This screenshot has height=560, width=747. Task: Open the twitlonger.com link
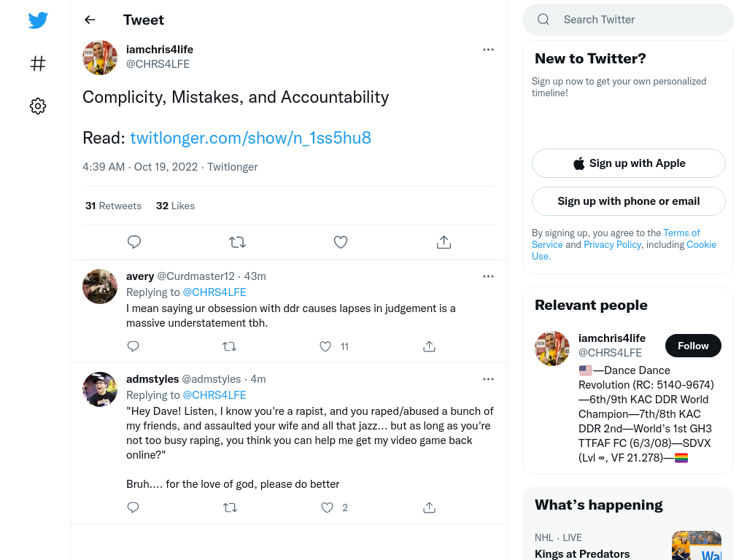(251, 138)
